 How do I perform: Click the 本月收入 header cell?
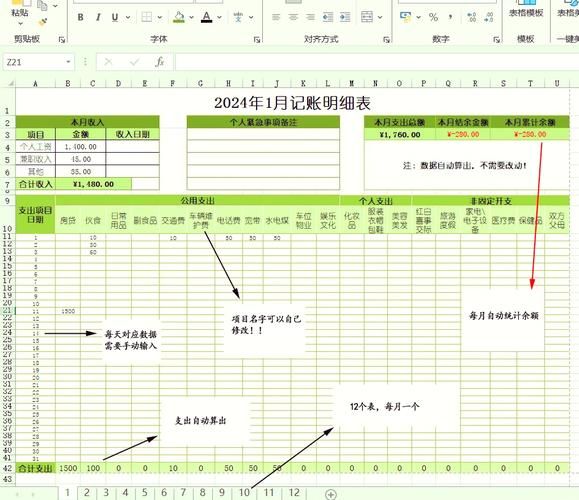(88, 122)
